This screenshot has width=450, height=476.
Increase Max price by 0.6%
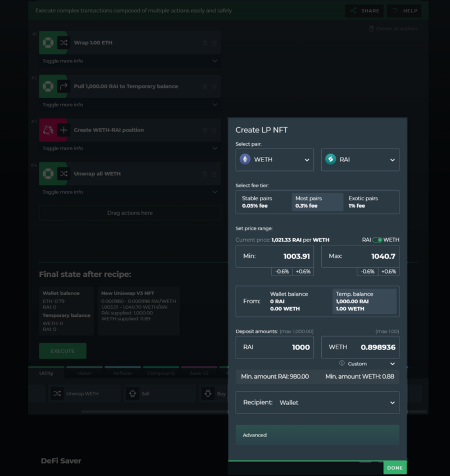click(389, 271)
